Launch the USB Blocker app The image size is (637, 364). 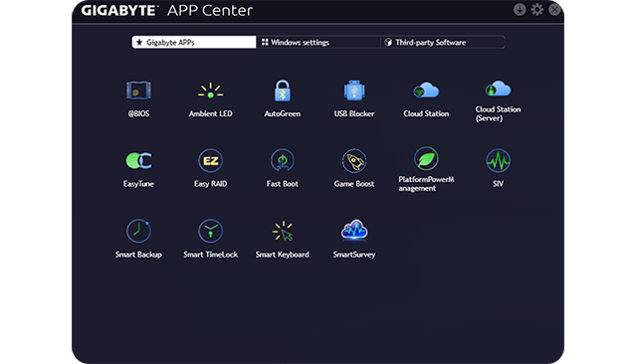[x=354, y=91]
